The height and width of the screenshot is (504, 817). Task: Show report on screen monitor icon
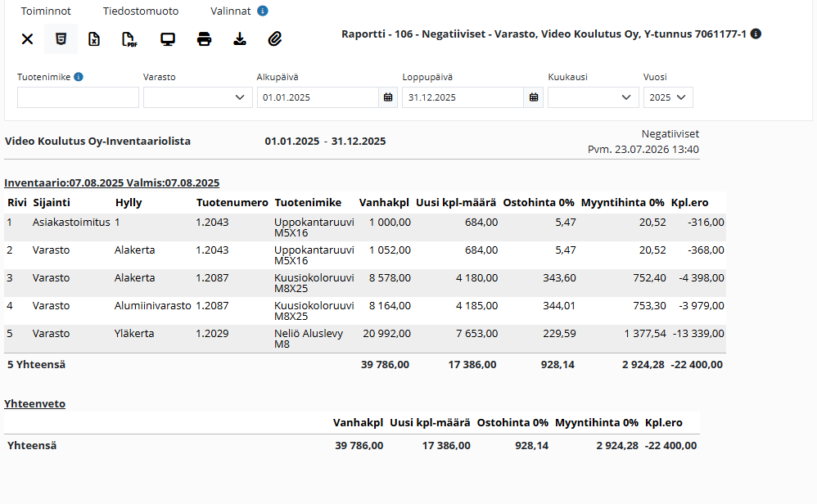pos(168,39)
